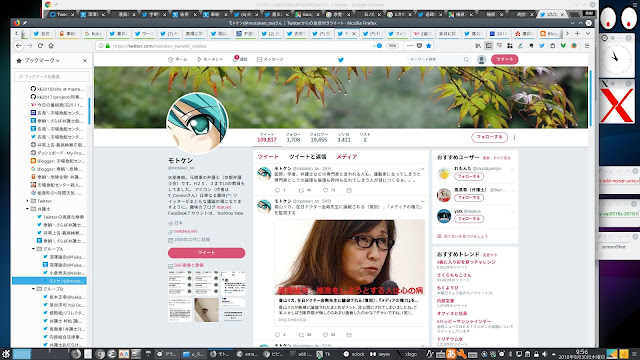Viewport: 640px width, 360px height.
Task: Click the bookmark star in the address bar
Action: (429, 46)
